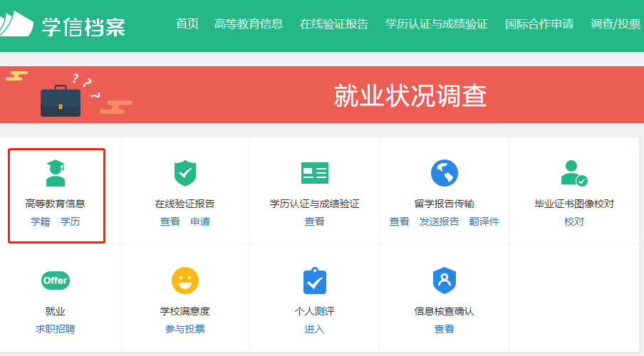Click the 就业状况调查 banner
Screen dimensions: 644x356
click(x=322, y=95)
